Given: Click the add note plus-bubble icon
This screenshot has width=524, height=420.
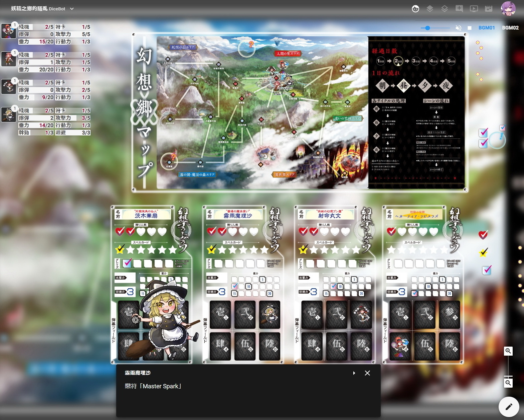Looking at the screenshot, I should coord(459,9).
